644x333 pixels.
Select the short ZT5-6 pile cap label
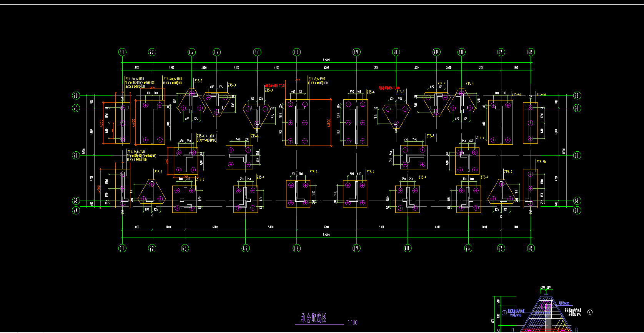pyautogui.click(x=371, y=92)
